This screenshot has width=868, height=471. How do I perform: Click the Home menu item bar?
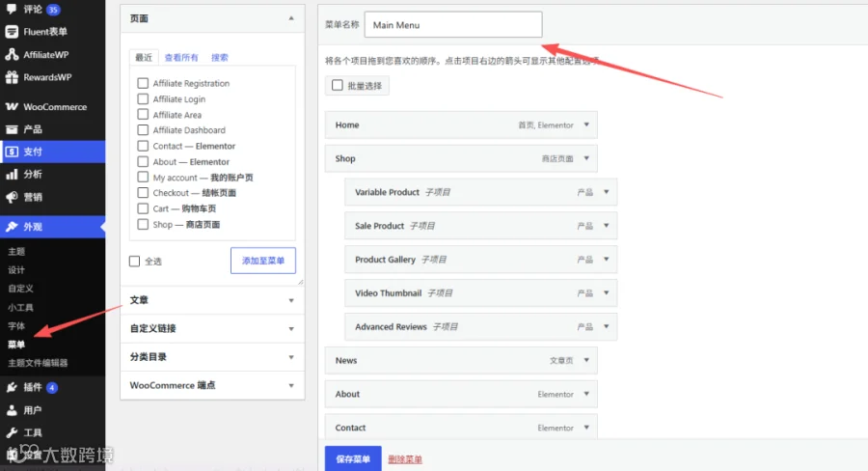(461, 125)
